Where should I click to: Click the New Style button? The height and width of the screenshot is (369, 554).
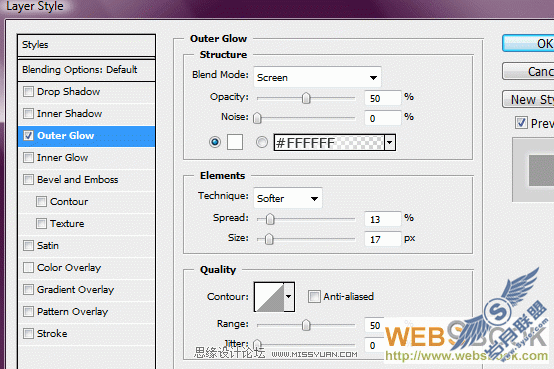pos(529,99)
